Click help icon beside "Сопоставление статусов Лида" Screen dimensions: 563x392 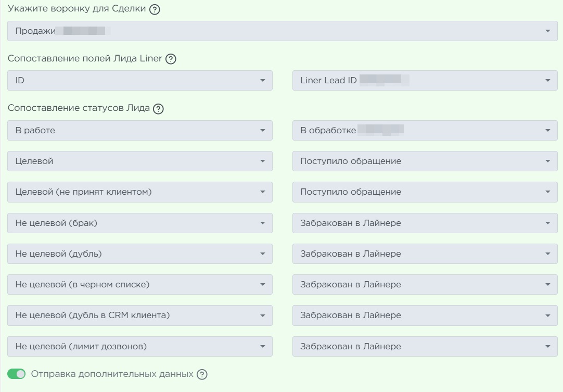coord(159,109)
